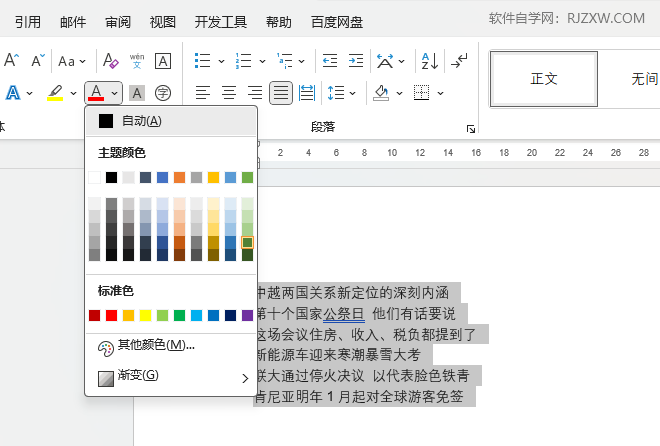Switch to the 审阅 tab
The width and height of the screenshot is (660, 446).
point(118,22)
